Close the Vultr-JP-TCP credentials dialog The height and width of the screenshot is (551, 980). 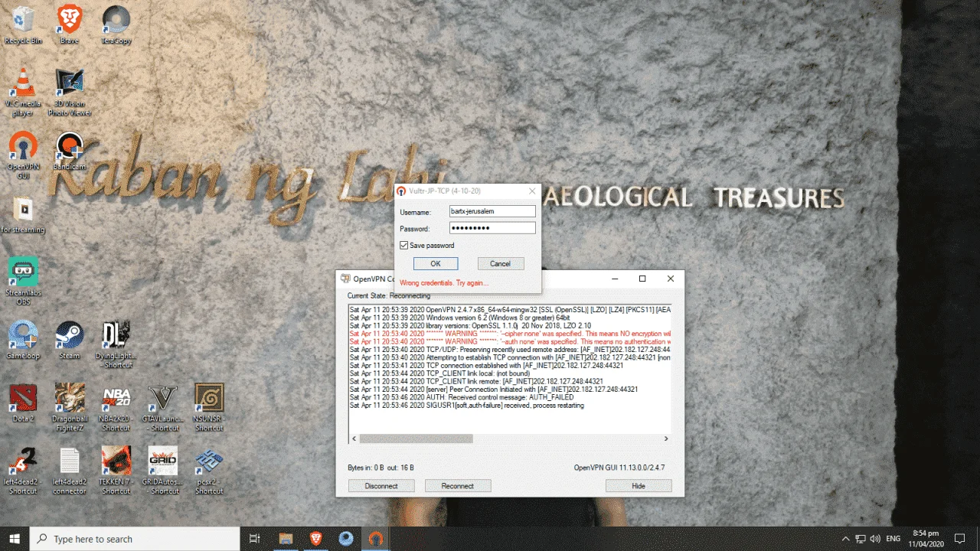[x=532, y=191]
